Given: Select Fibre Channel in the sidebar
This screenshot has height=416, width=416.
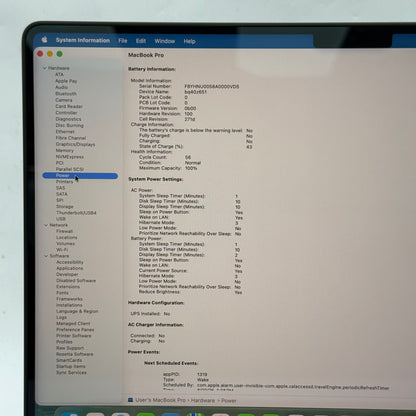Looking at the screenshot, I should point(71,138).
